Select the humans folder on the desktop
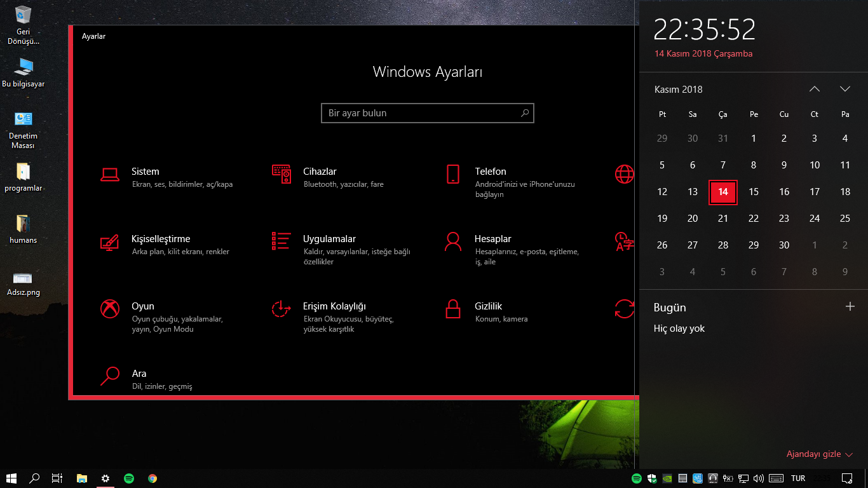Image resolution: width=868 pixels, height=488 pixels. pyautogui.click(x=24, y=229)
